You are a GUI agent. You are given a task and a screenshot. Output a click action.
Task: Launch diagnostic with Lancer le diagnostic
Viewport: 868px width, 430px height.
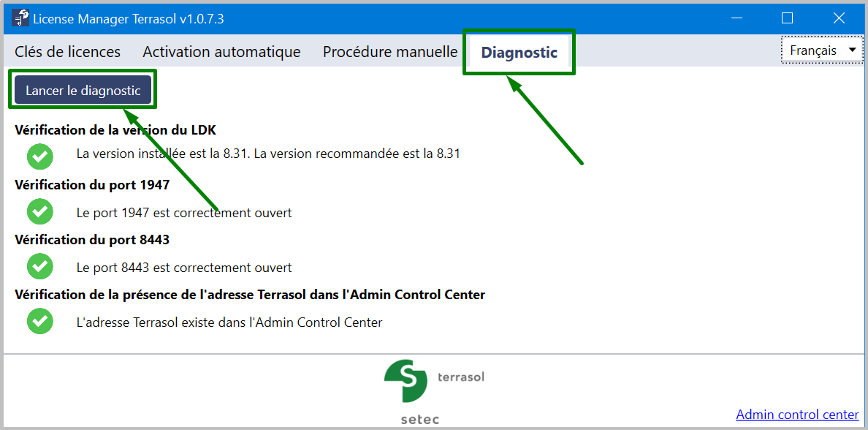(x=83, y=90)
